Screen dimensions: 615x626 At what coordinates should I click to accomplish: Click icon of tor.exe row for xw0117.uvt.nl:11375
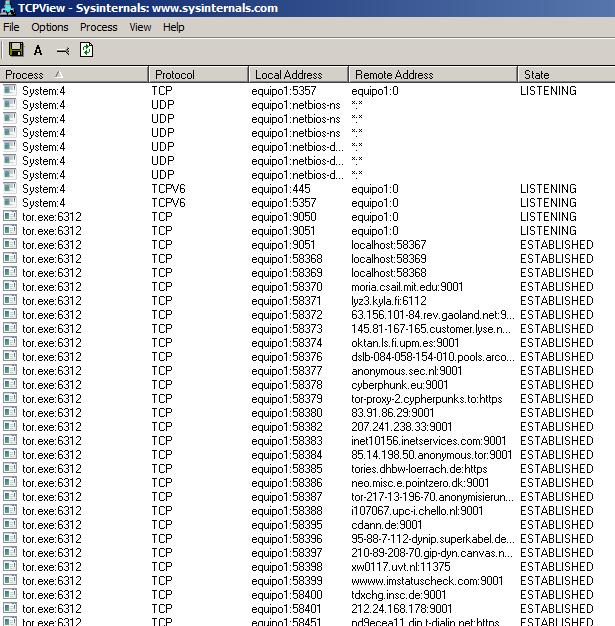(x=10, y=566)
